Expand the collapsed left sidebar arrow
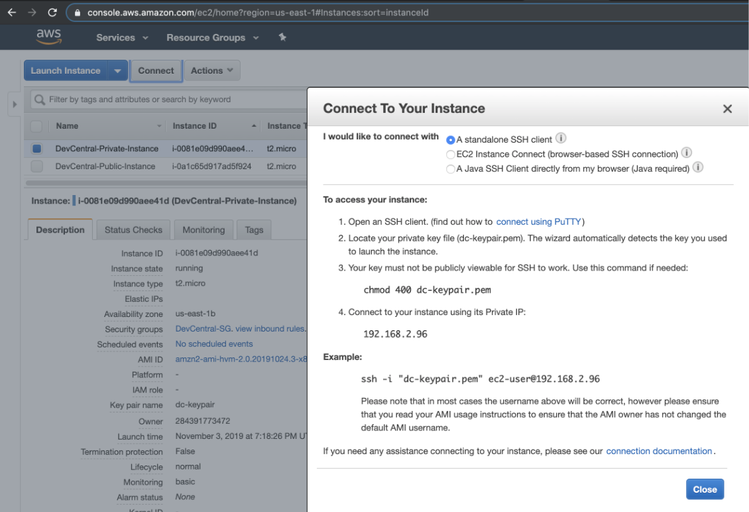This screenshot has height=512, width=749. 13,103
